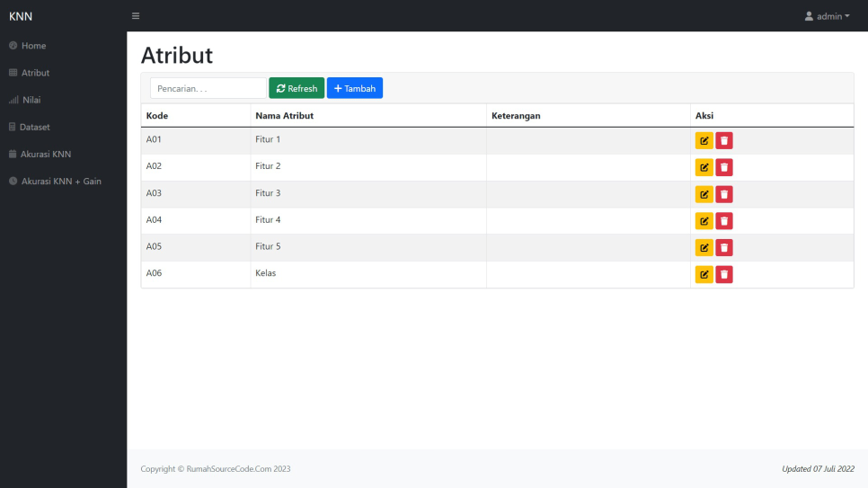
Task: Open Akurasi KNN in the sidebar
Action: click(x=45, y=154)
